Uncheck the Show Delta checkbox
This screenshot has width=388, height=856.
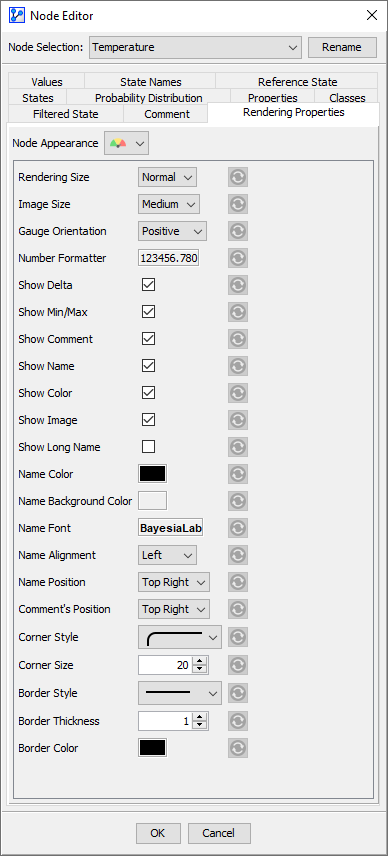pos(148,285)
